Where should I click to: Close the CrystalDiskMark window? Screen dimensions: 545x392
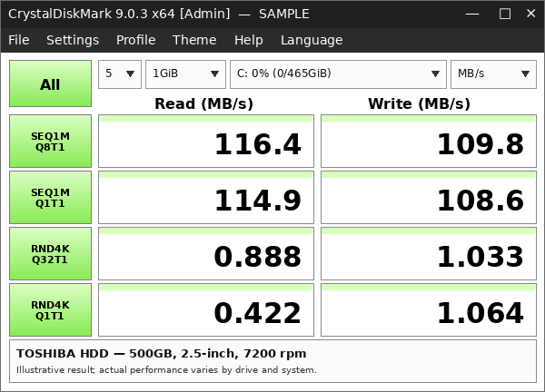[530, 14]
